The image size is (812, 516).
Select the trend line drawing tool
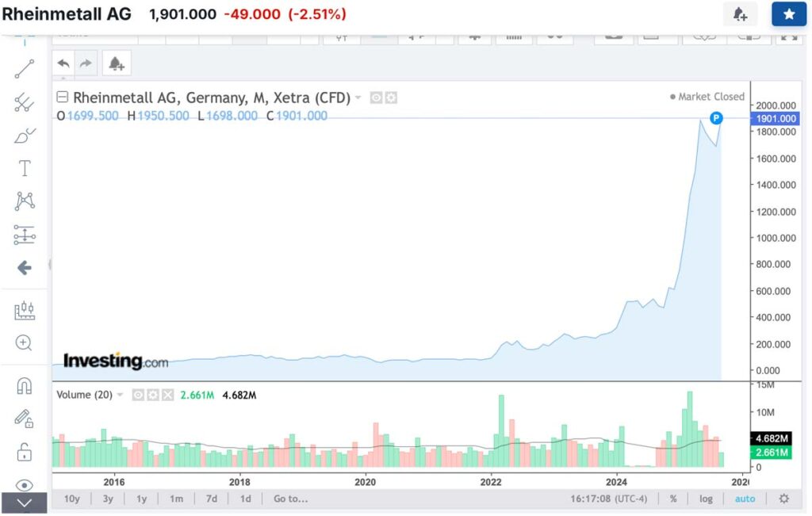pos(25,70)
